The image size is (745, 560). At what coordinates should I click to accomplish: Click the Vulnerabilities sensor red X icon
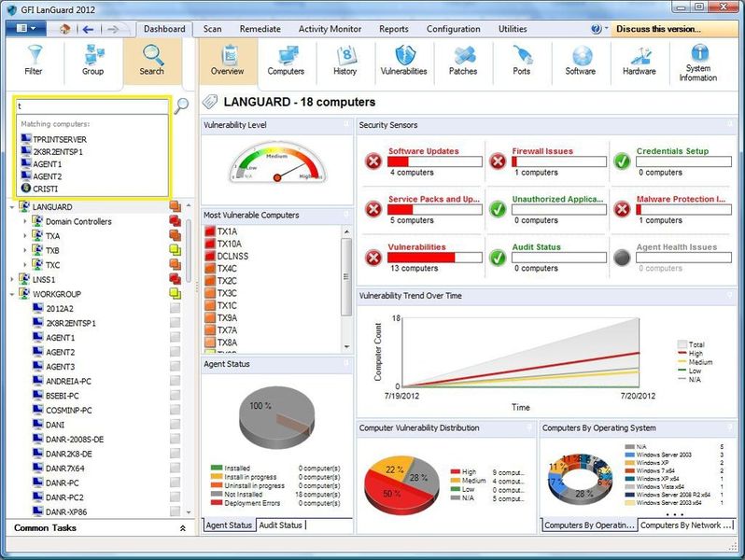point(374,258)
